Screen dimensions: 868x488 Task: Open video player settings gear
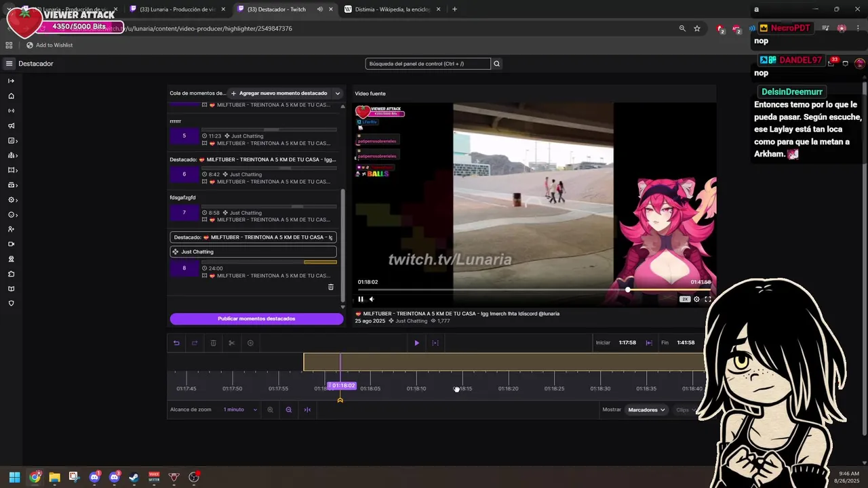tap(696, 299)
